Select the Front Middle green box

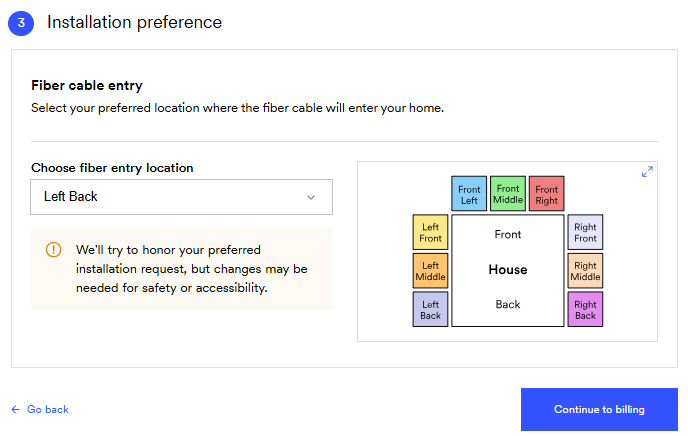tap(508, 193)
